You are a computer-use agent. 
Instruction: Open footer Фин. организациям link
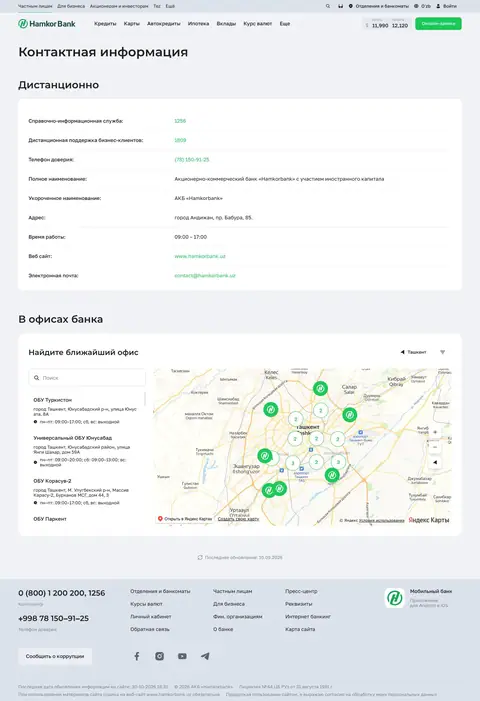pyautogui.click(x=238, y=617)
